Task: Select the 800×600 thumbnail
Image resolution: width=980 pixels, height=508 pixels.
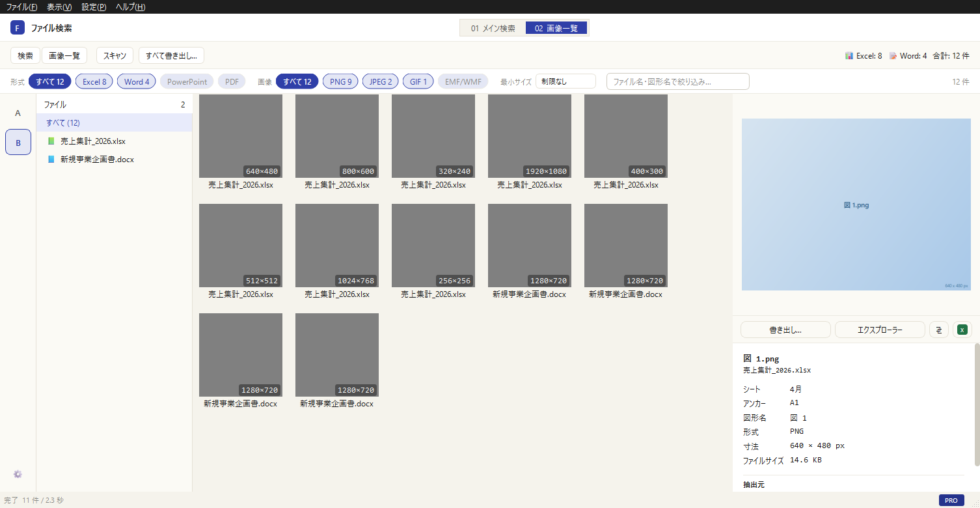Action: [337, 136]
